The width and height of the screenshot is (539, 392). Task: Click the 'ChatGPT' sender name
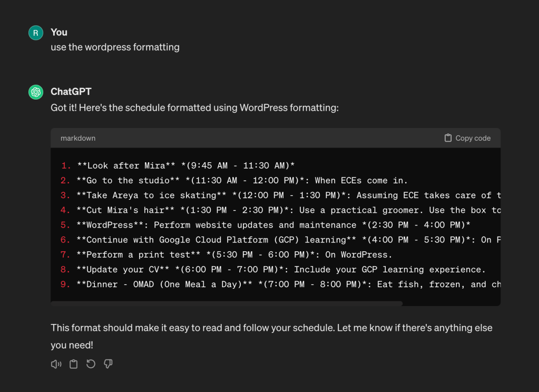point(71,92)
